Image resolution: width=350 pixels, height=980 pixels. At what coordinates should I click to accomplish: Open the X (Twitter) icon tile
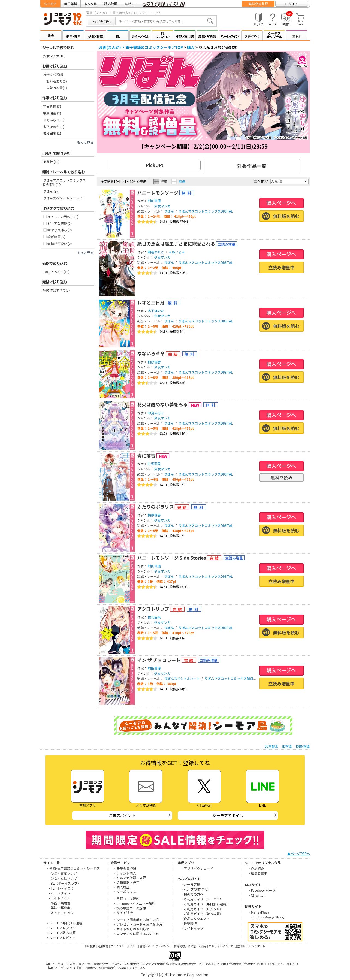point(204,786)
